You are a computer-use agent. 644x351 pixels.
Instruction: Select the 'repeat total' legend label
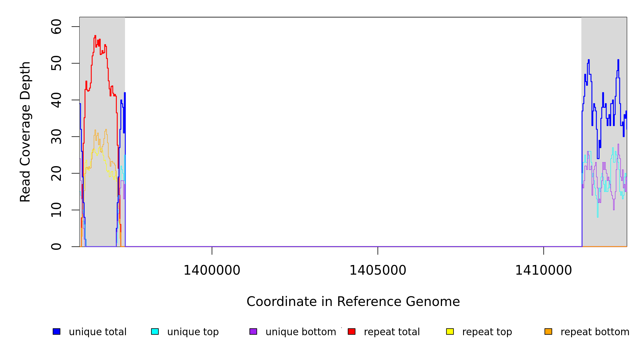[x=392, y=332]
